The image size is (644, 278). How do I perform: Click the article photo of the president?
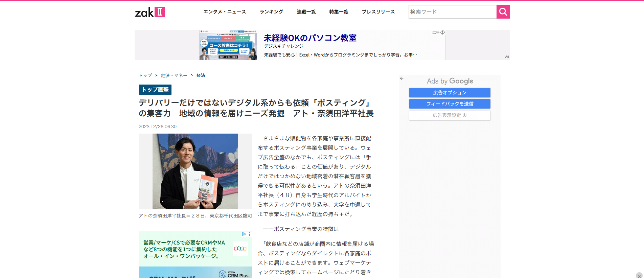point(195,171)
